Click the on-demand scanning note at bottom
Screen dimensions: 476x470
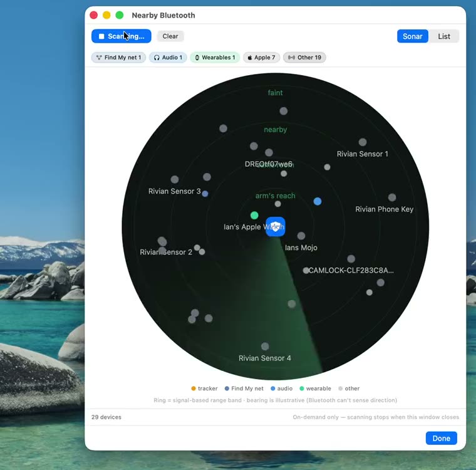[376, 417]
